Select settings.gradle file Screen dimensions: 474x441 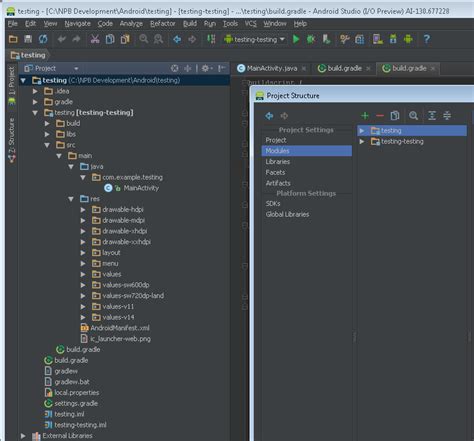point(76,403)
